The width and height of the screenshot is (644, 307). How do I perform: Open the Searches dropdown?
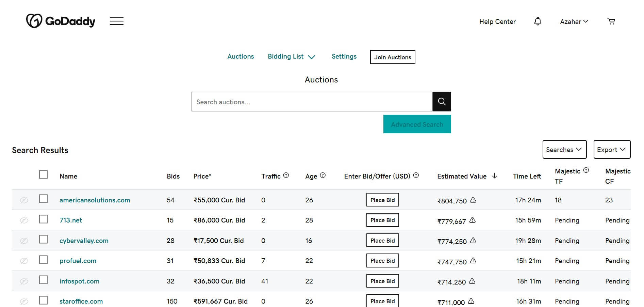[x=564, y=149]
